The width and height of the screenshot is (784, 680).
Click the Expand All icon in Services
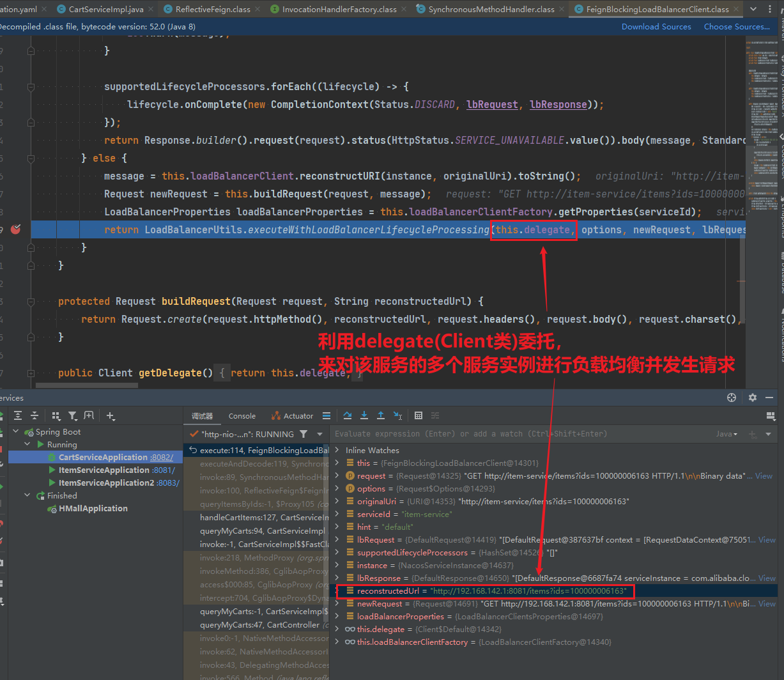(x=18, y=416)
